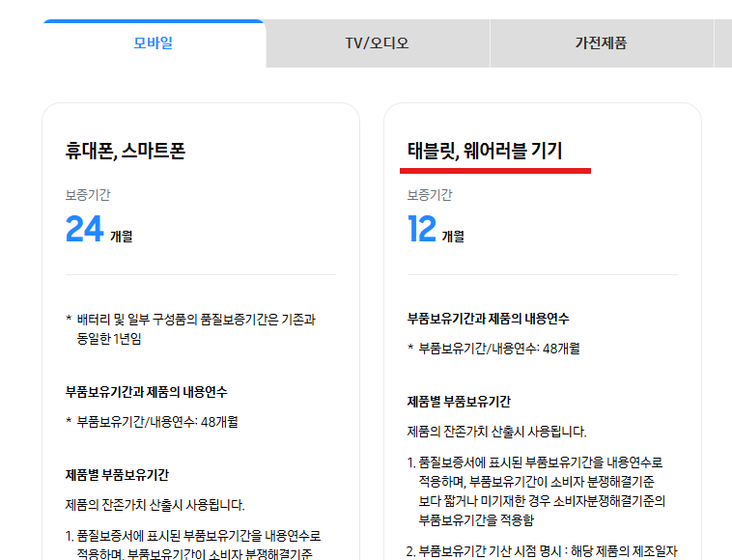Screen dimensions: 732x560
Task: Switch to the 모바일 tab
Action: pyautogui.click(x=153, y=43)
